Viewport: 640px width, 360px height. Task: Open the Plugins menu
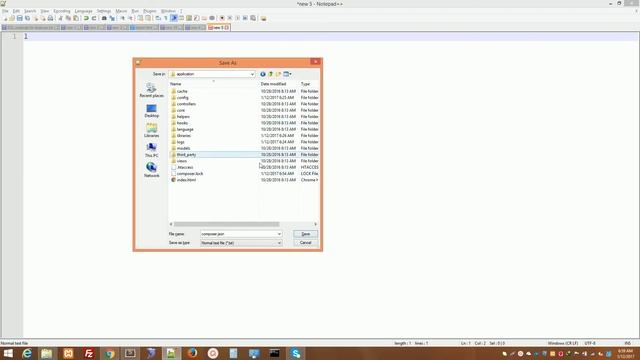click(x=150, y=11)
